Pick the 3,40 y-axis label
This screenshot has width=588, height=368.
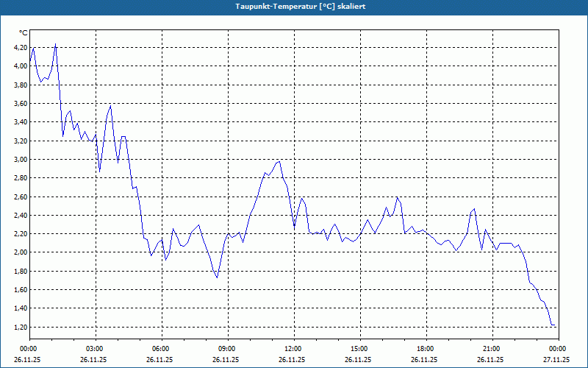(21, 122)
